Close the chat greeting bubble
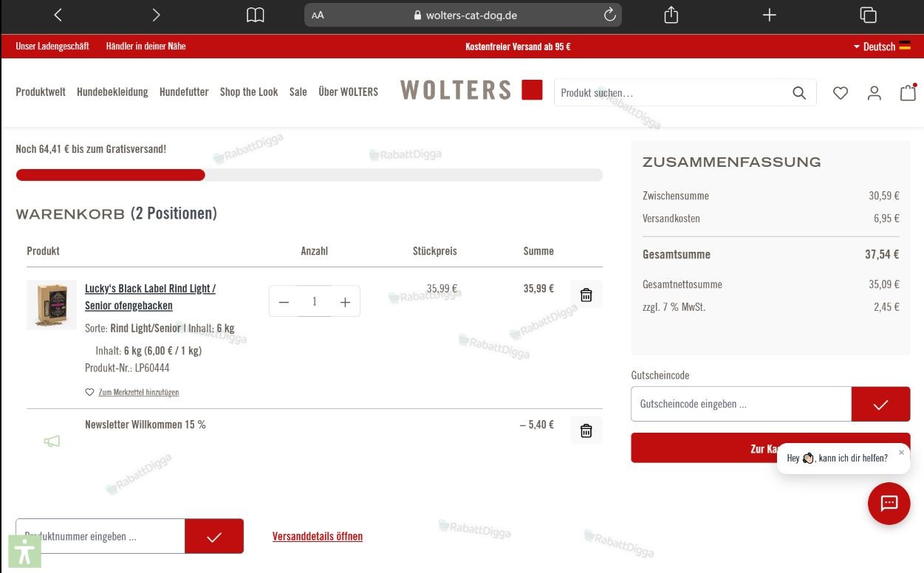Viewport: 924px width, 573px height. pos(901,452)
